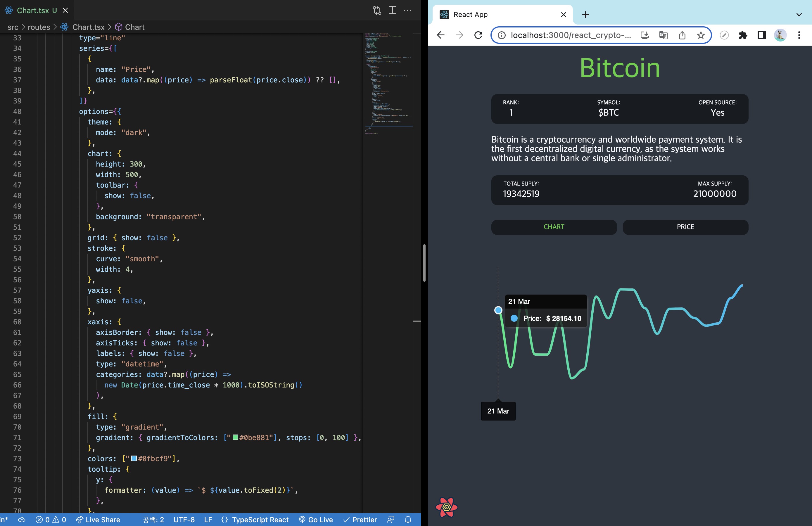Open the Chrome extensions puzzle icon
Image resolution: width=812 pixels, height=526 pixels.
(x=743, y=35)
